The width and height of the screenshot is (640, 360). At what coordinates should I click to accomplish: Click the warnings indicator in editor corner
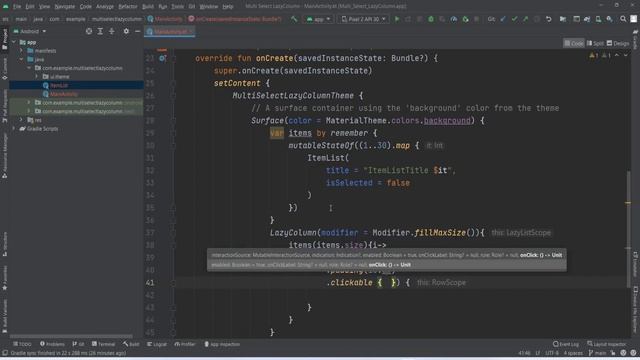click(599, 55)
